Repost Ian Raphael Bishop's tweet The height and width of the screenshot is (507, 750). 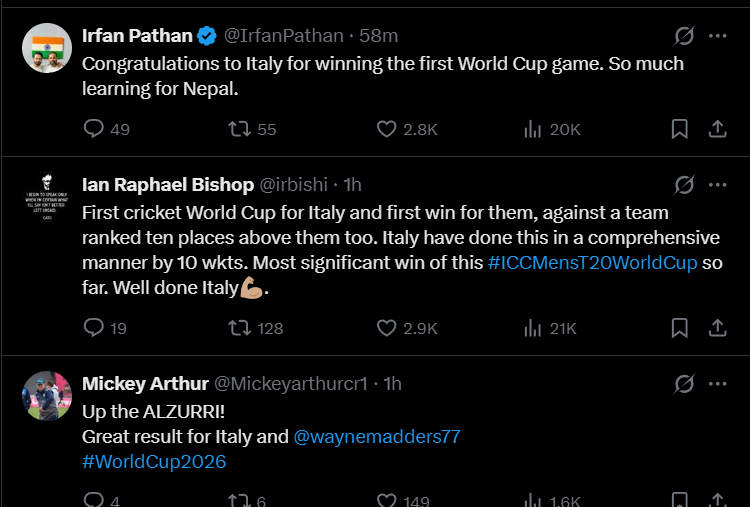[x=240, y=327]
